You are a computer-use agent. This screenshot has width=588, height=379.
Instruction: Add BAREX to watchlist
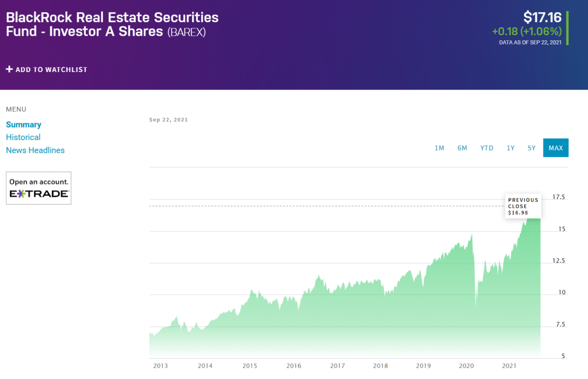47,70
